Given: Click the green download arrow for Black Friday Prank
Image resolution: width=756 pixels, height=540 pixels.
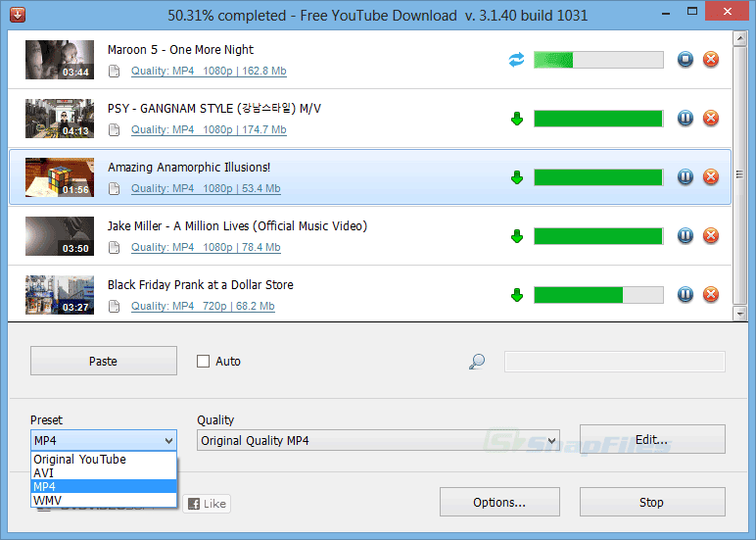Looking at the screenshot, I should pyautogui.click(x=517, y=295).
